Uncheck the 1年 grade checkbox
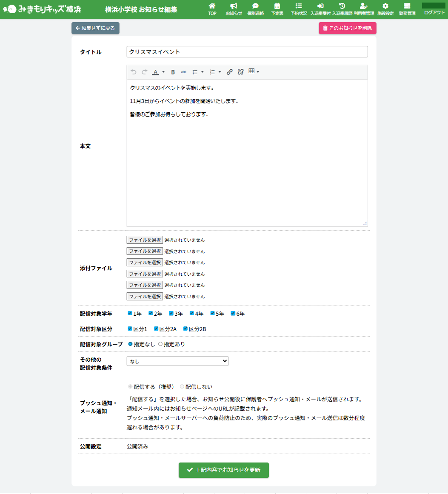Image resolution: width=448 pixels, height=494 pixels. [130, 314]
